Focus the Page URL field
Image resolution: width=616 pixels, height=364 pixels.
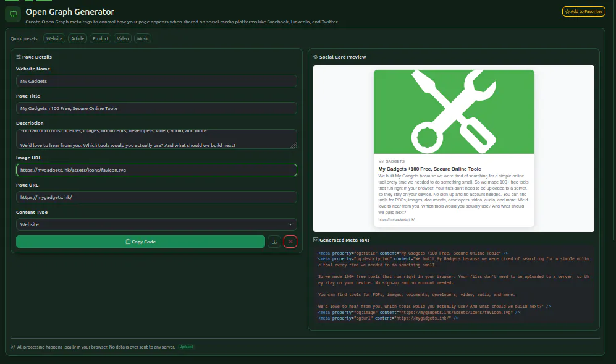156,197
